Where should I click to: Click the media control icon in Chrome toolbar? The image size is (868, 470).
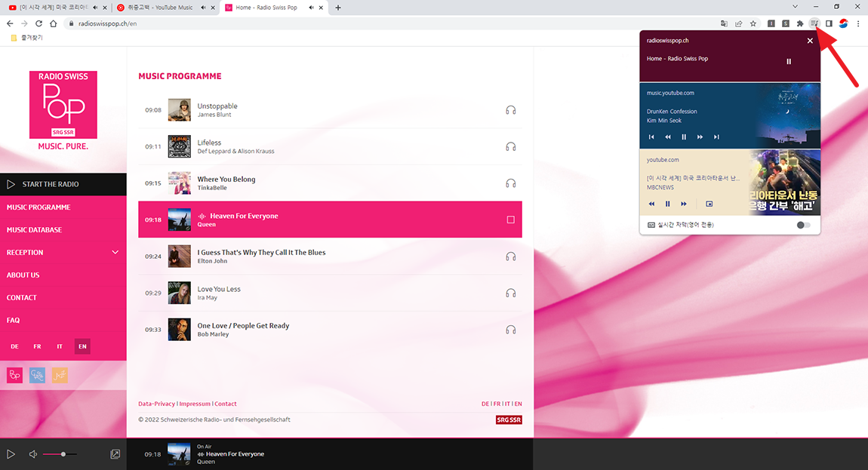tap(814, 23)
